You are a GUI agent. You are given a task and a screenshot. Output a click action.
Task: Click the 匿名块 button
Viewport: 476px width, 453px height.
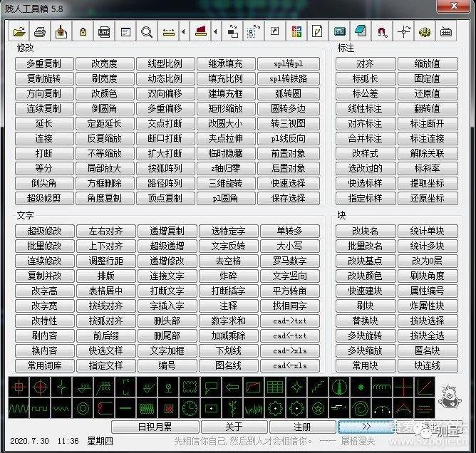(x=427, y=350)
